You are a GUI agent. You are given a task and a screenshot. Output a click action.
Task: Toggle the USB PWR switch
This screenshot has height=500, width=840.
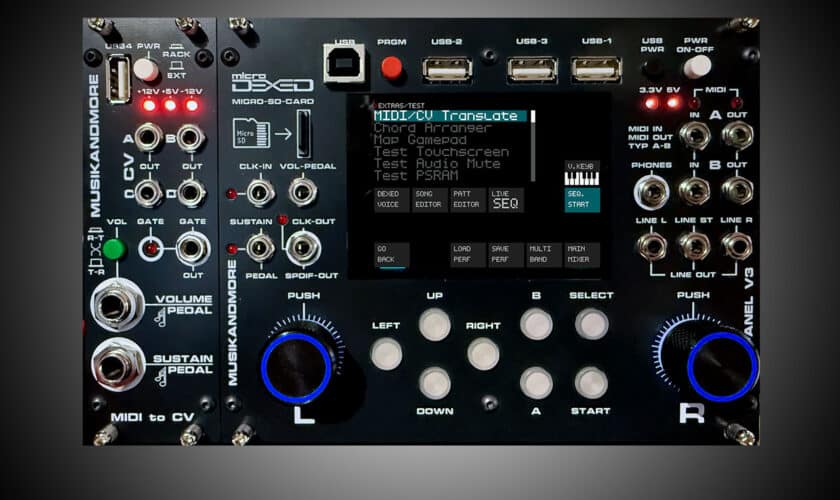pyautogui.click(x=652, y=68)
